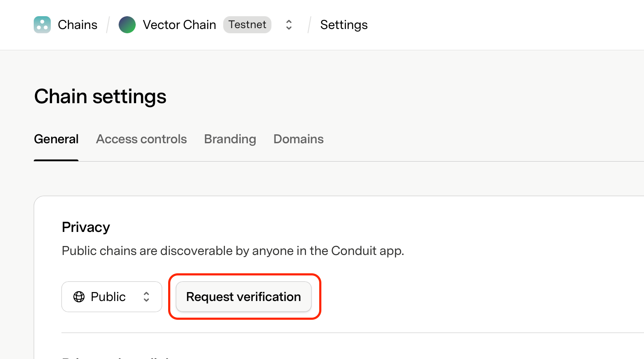Click the up-down arrows inside the Public dropdown
The width and height of the screenshot is (644, 359).
pyautogui.click(x=146, y=296)
